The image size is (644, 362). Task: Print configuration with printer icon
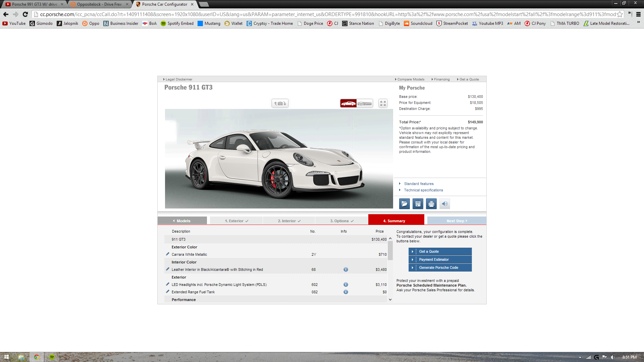point(431,204)
